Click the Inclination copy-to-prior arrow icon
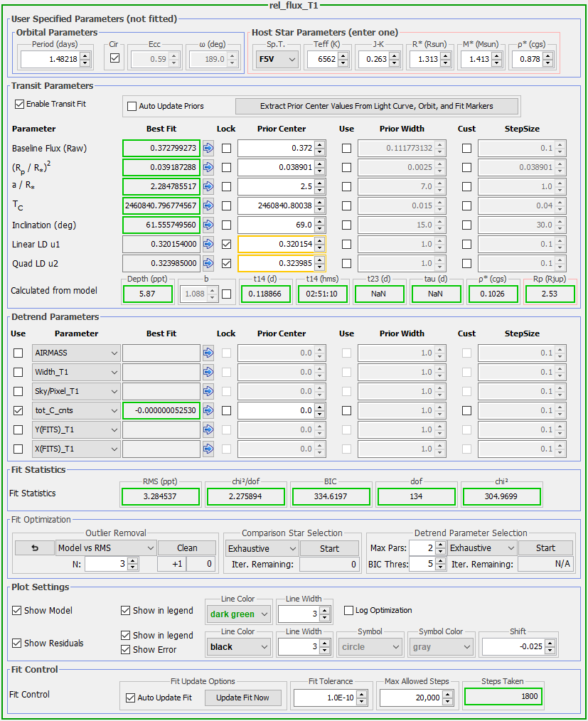Image resolution: width=588 pixels, height=721 pixels. [x=208, y=225]
